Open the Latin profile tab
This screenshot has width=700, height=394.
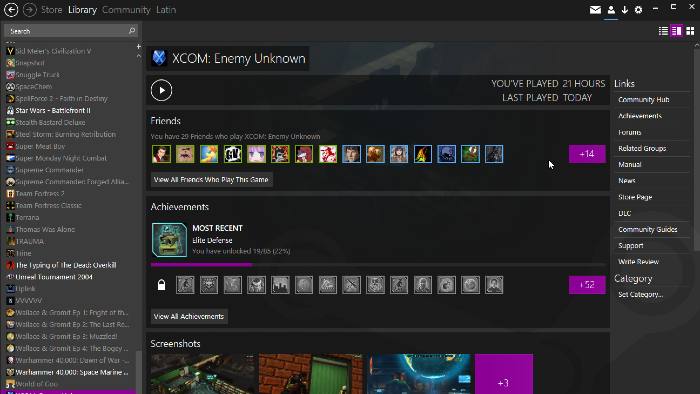[166, 9]
